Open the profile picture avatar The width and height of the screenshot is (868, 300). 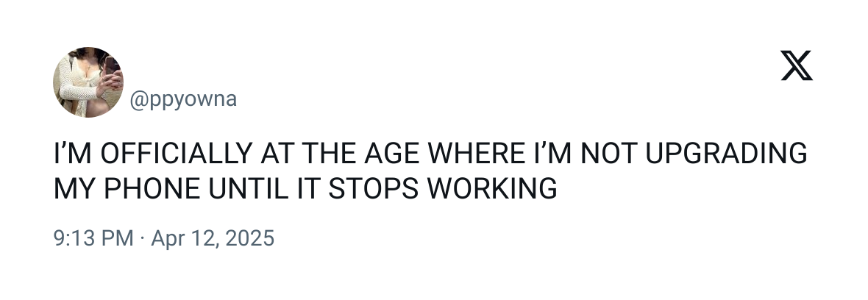click(x=88, y=82)
